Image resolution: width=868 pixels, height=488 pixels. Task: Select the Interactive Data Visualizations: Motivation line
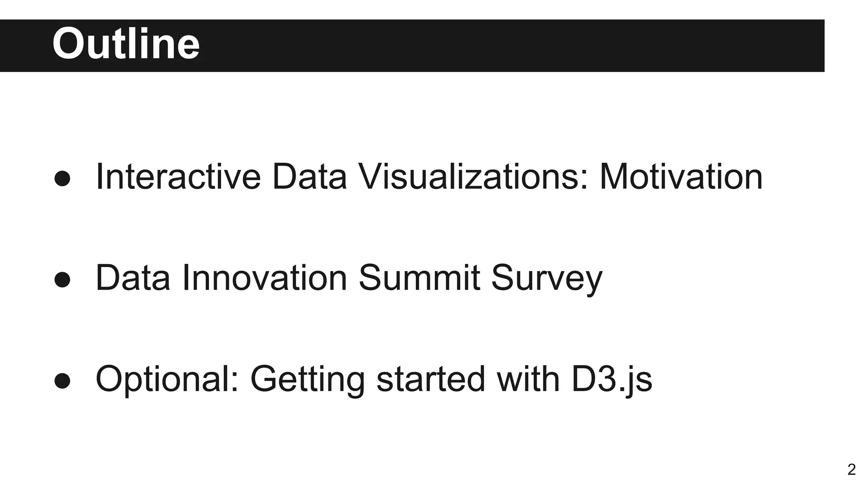click(429, 177)
